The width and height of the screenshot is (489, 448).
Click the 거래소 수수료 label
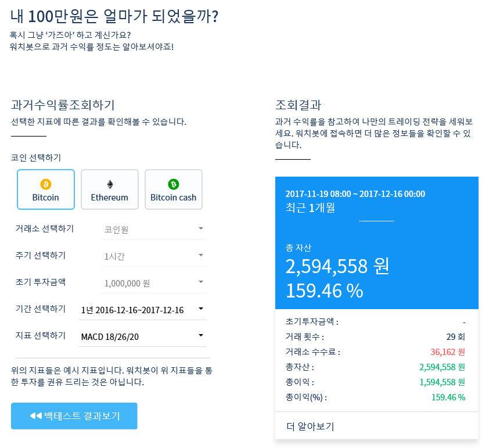pyautogui.click(x=313, y=352)
